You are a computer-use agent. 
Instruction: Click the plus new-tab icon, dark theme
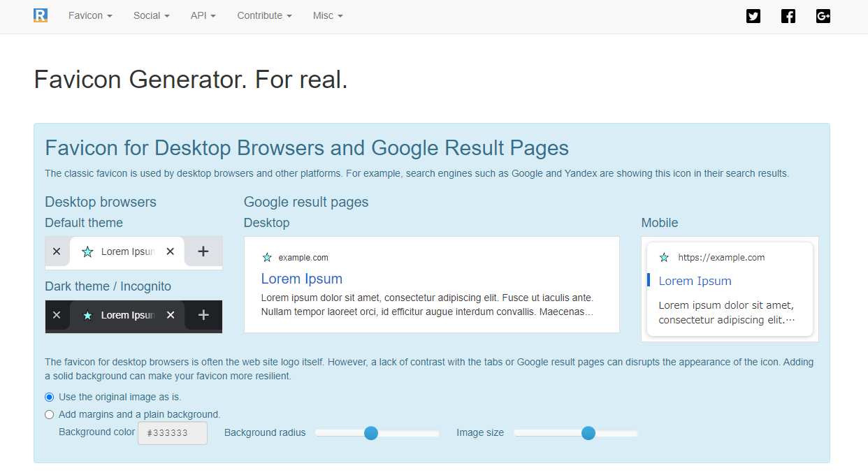click(x=203, y=315)
